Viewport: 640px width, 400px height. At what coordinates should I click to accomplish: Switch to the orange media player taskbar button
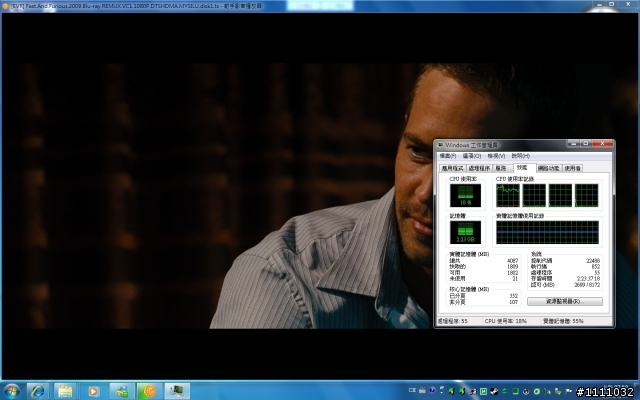149,391
